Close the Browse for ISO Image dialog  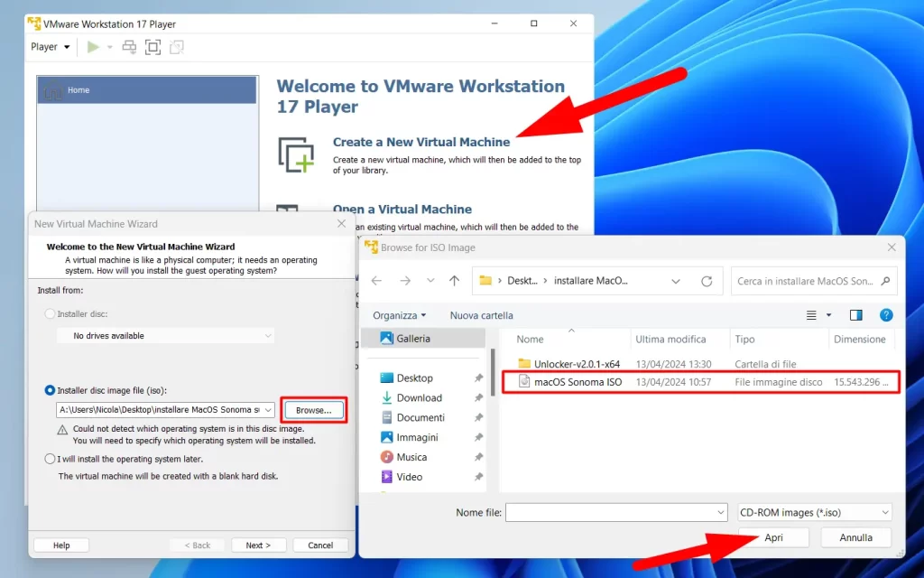[892, 247]
